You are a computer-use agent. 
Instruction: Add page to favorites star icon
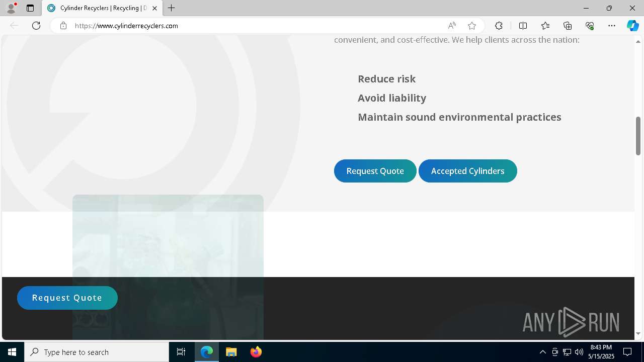pyautogui.click(x=472, y=26)
